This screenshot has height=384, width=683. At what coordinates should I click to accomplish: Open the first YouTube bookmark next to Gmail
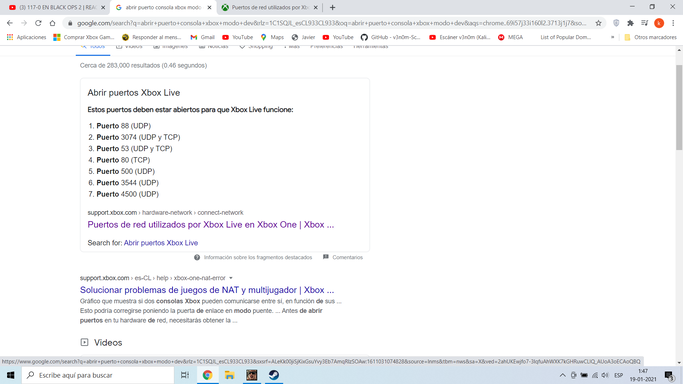(238, 37)
